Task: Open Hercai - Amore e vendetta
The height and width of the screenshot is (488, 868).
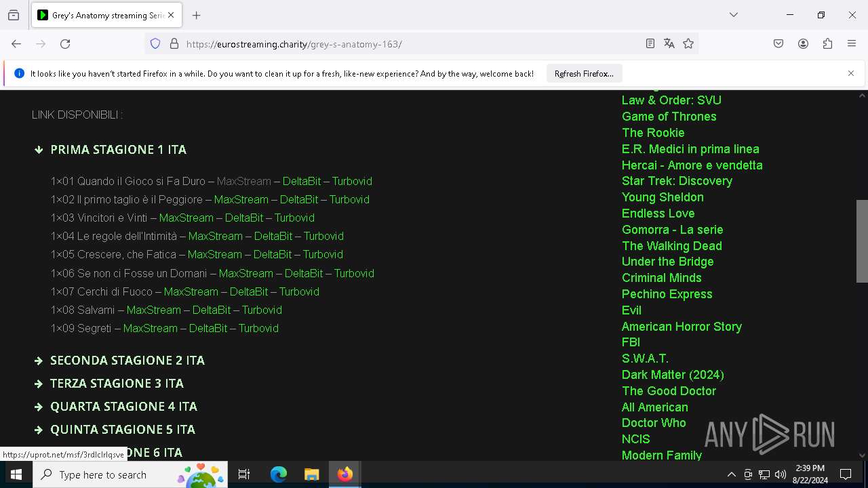Action: [x=692, y=165]
